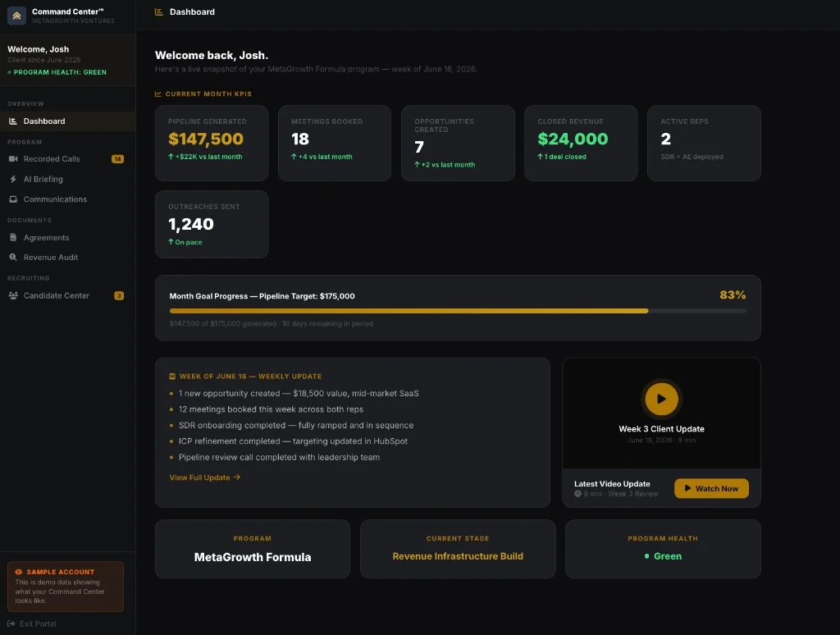Click the +4 vs last month text

pos(322,157)
